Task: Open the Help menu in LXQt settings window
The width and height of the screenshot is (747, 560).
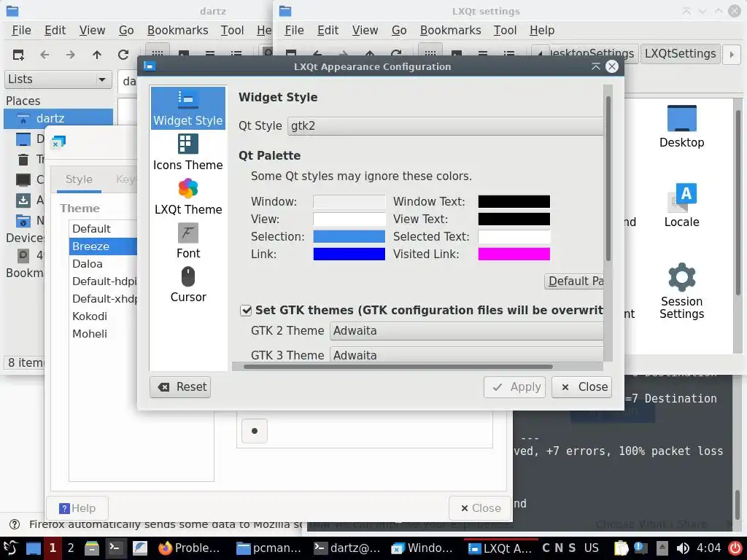Action: (542, 31)
